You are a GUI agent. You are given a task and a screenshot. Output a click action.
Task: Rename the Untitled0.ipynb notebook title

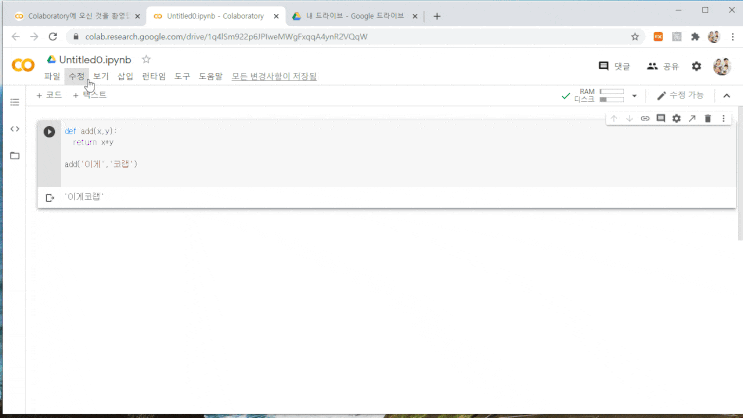[95, 60]
